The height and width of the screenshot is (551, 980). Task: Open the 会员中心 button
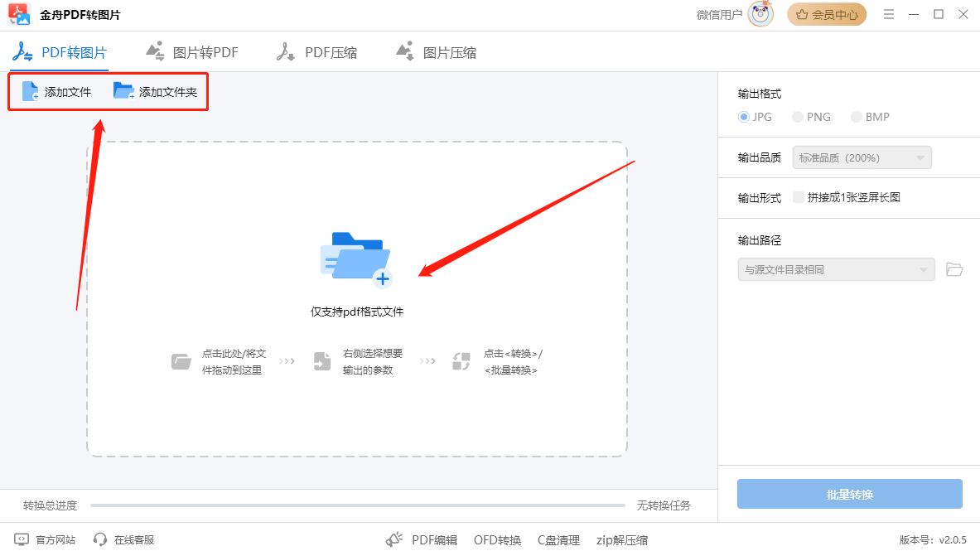point(826,14)
